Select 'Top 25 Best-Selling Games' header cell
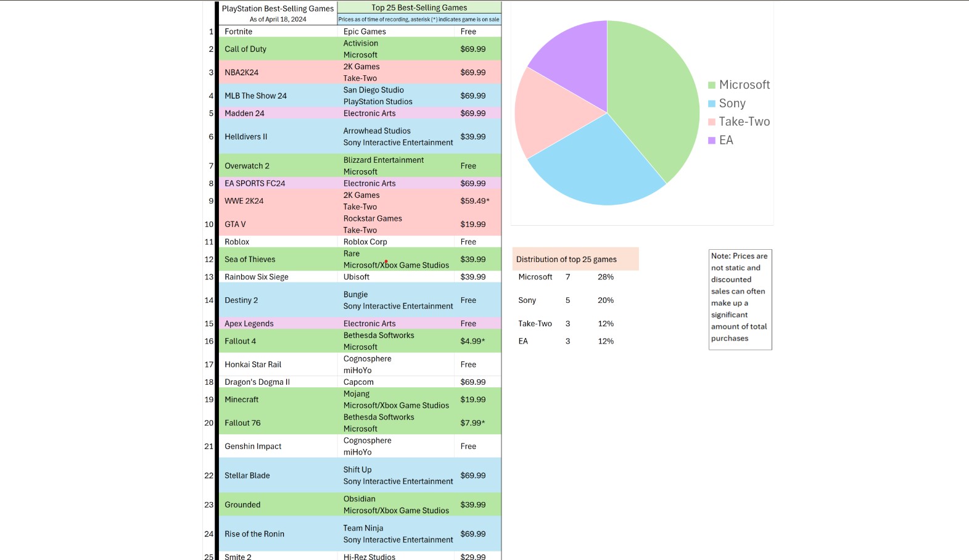The width and height of the screenshot is (969, 560). pos(419,7)
